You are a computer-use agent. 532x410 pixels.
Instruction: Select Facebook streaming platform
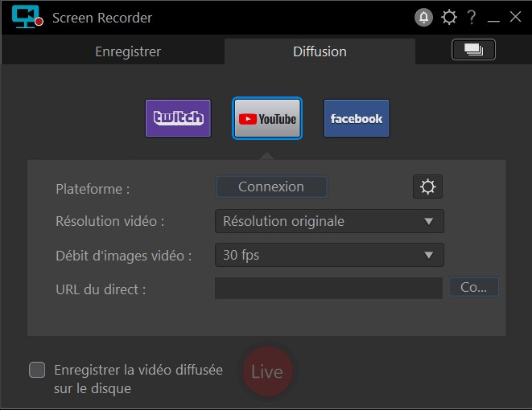(357, 118)
